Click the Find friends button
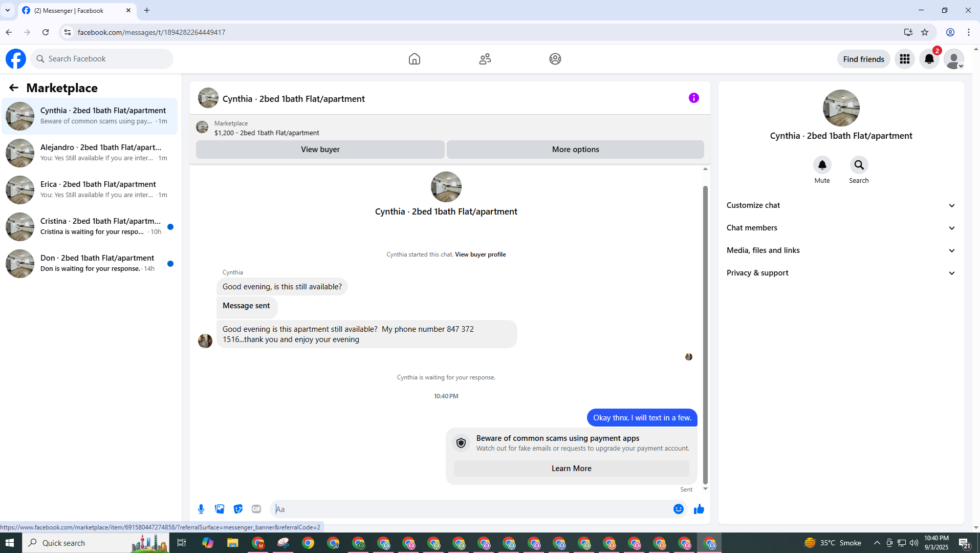Screen dimensions: 980x553 [x=864, y=59]
